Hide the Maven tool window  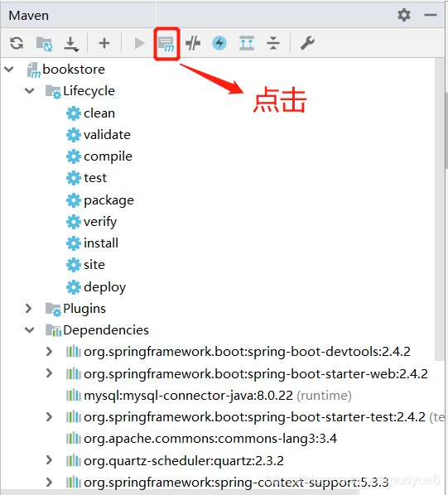tap(431, 15)
